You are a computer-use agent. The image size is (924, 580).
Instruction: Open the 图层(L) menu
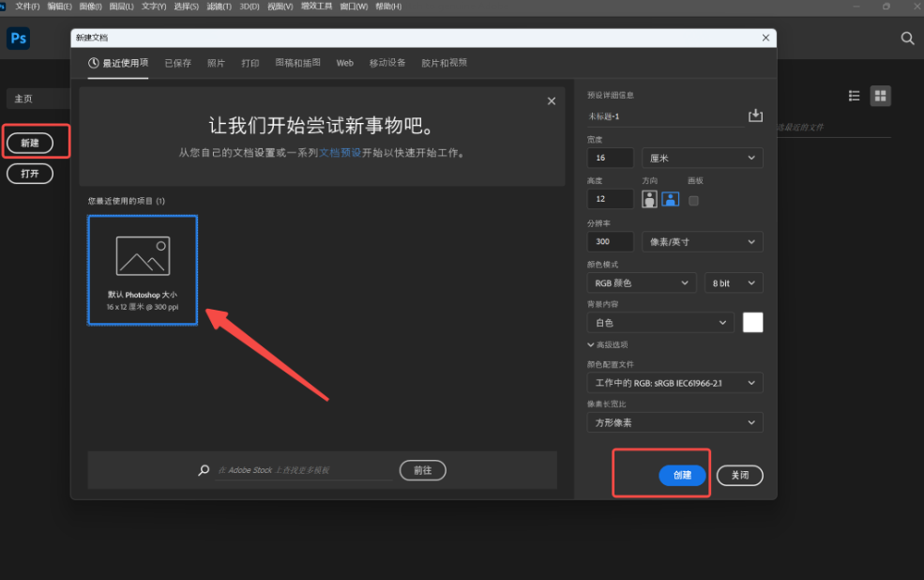coord(121,7)
